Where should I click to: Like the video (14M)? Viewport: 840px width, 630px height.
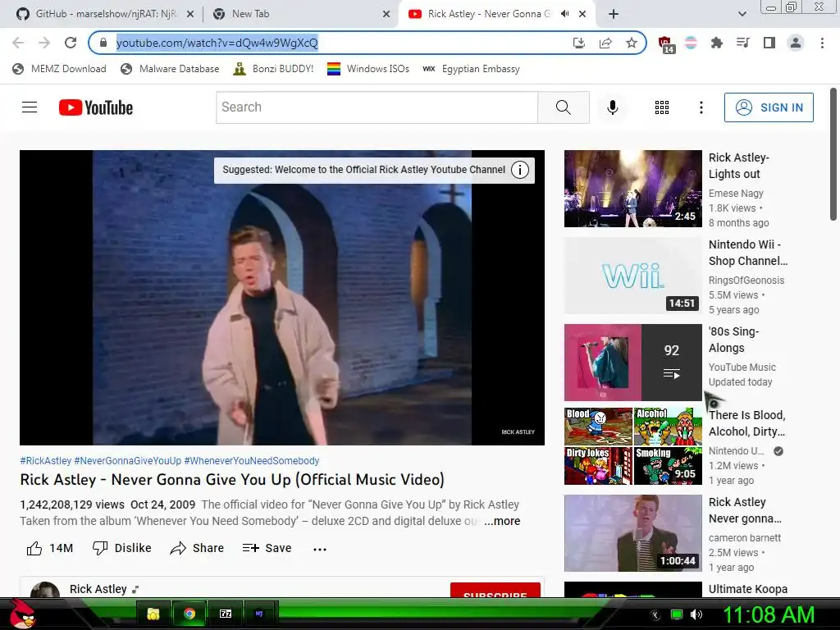pos(49,548)
